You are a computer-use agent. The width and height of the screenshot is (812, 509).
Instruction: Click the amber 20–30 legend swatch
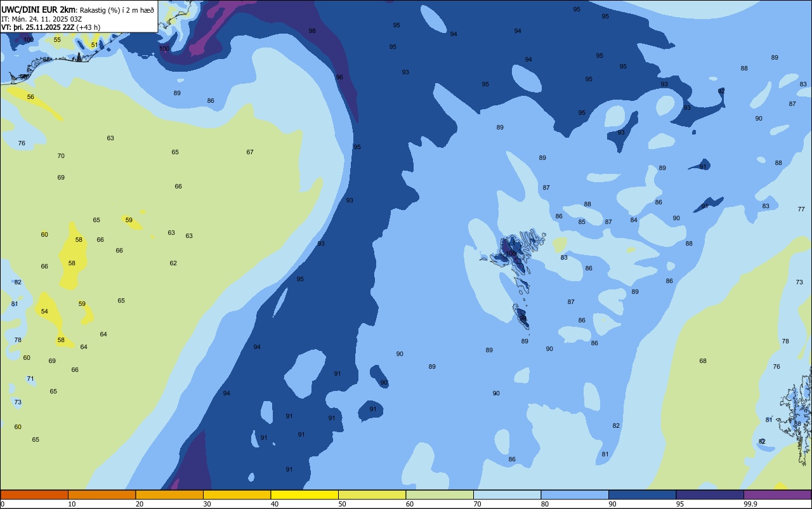pos(169,494)
